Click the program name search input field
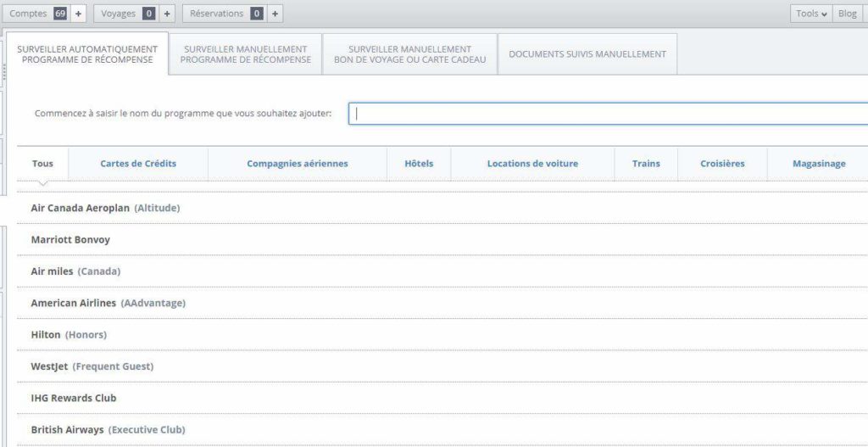The image size is (868, 447). (x=608, y=114)
